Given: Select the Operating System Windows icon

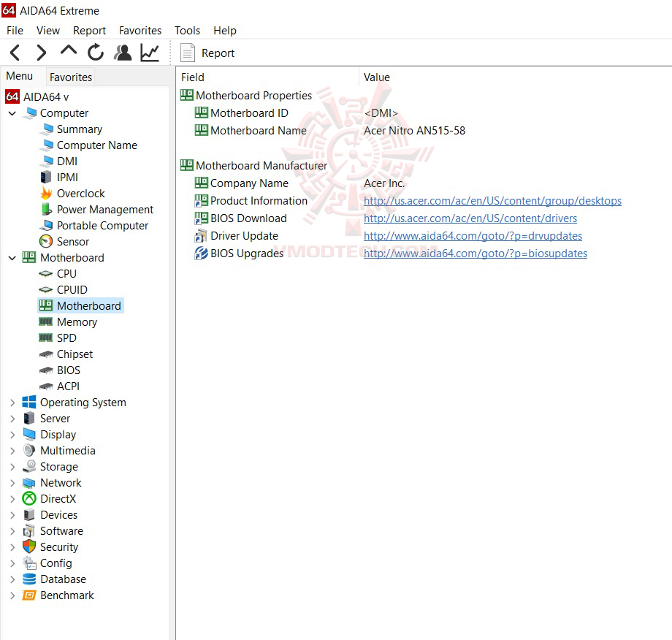Looking at the screenshot, I should [x=29, y=403].
